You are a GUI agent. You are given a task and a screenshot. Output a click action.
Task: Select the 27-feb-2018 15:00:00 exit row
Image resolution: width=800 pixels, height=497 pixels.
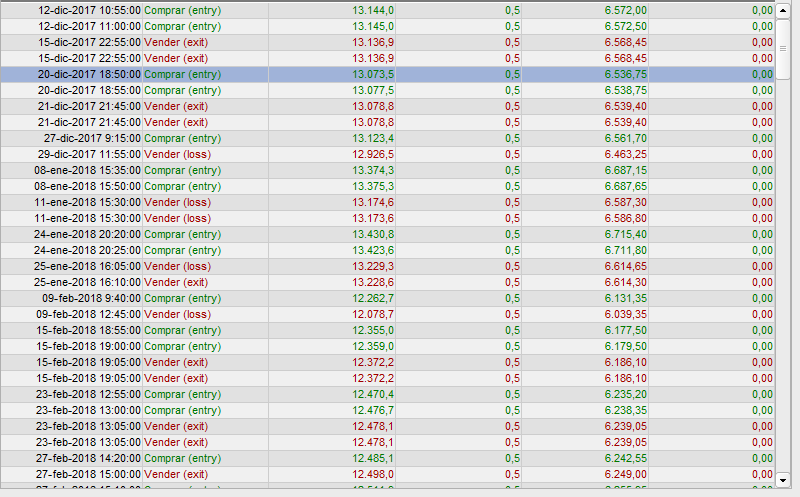point(388,474)
